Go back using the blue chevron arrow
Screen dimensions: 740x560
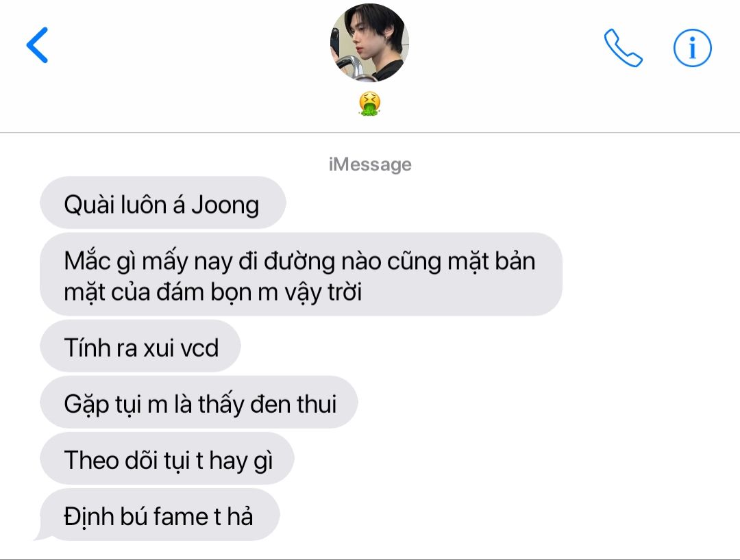coord(37,44)
